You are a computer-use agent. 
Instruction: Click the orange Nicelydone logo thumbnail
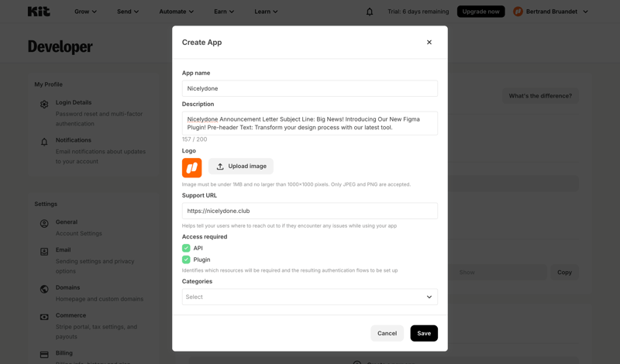(x=191, y=167)
